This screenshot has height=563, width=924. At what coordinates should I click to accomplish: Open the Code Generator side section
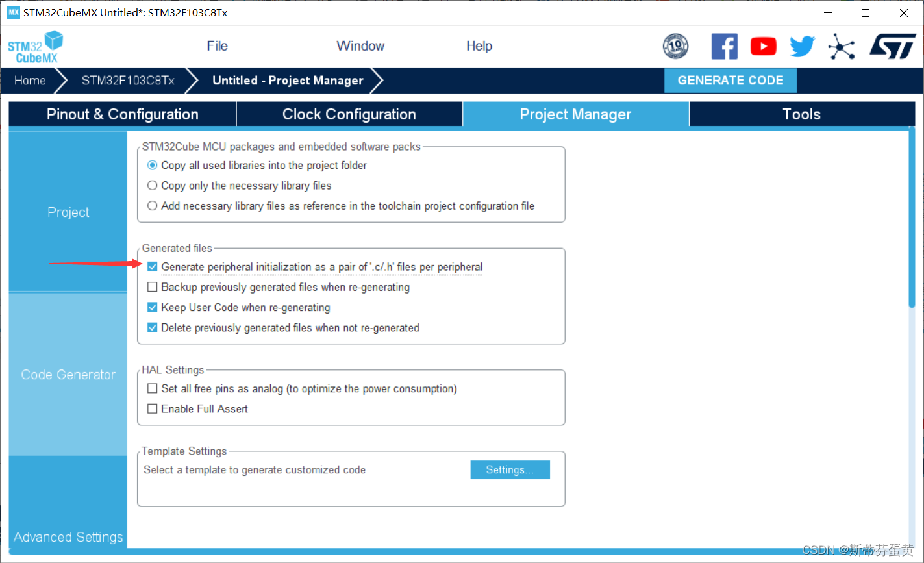click(68, 375)
